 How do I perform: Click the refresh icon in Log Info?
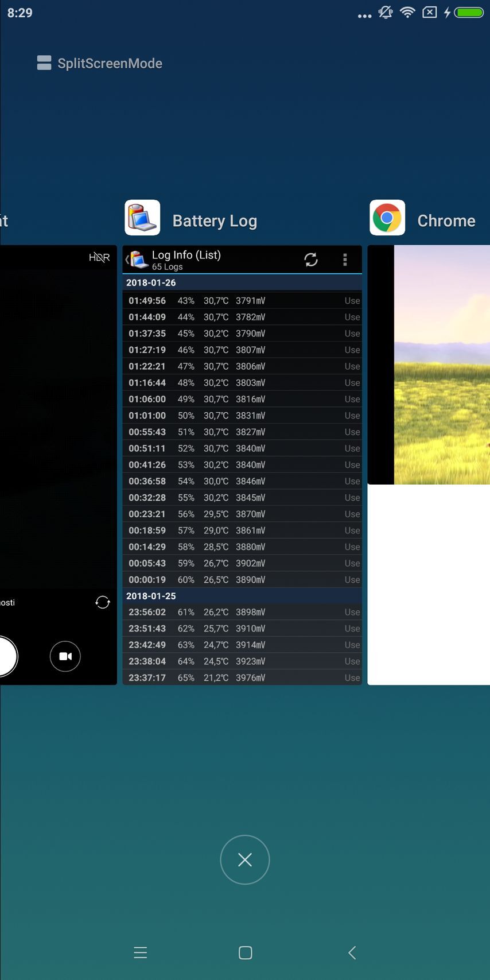tap(311, 260)
